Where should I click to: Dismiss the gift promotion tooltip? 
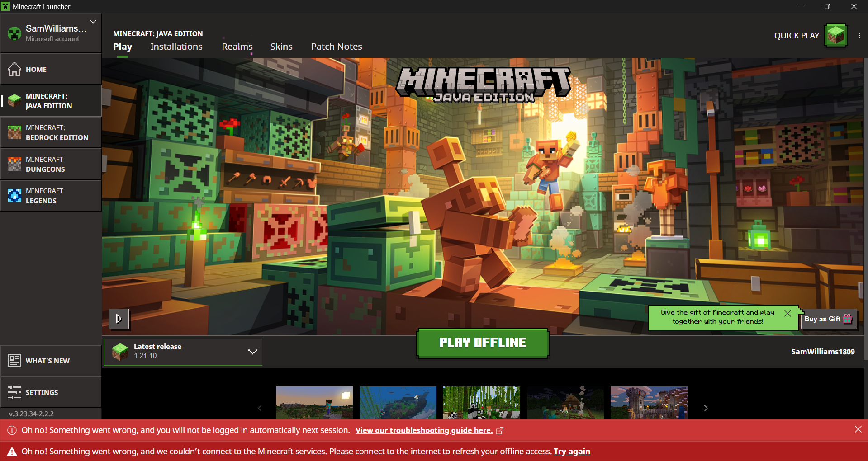(787, 313)
